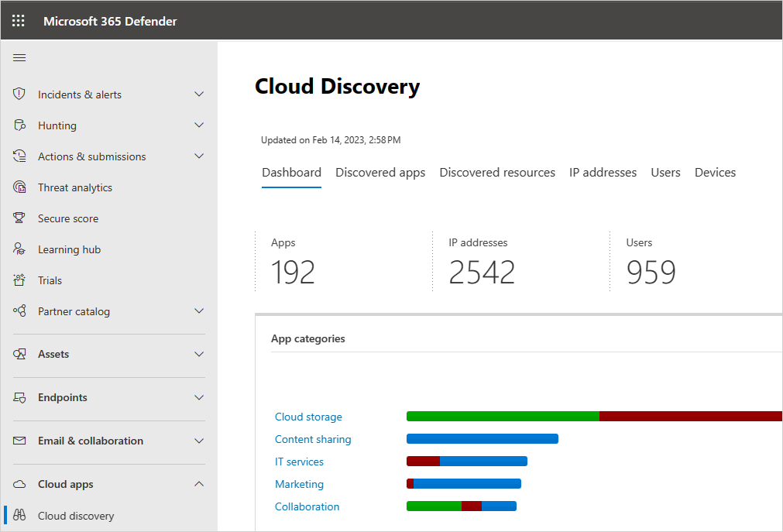Open the Learning hub icon

click(x=19, y=249)
